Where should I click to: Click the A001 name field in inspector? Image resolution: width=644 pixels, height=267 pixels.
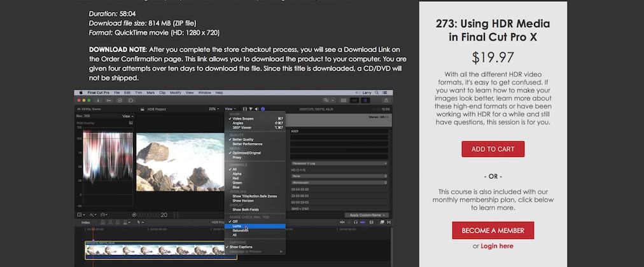tap(339, 131)
